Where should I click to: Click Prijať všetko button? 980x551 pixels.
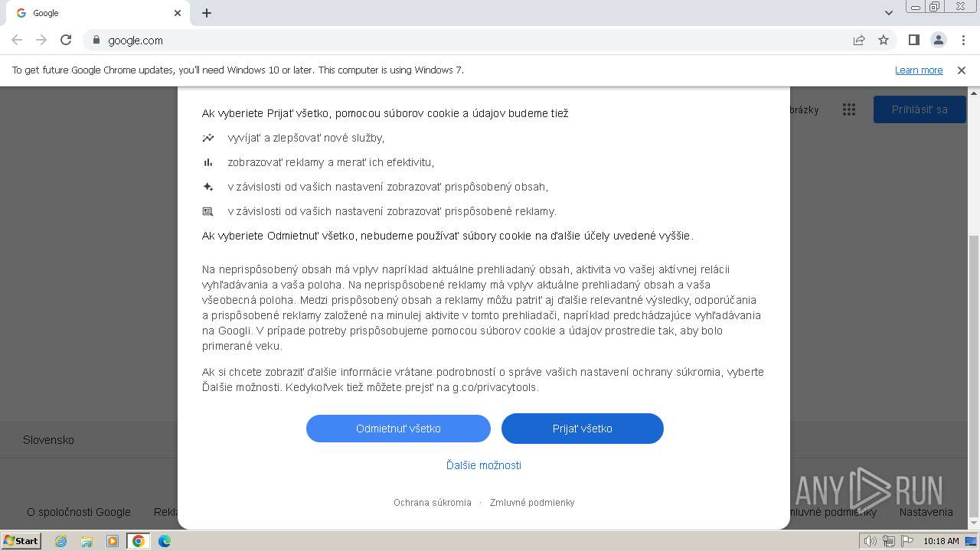click(x=583, y=429)
